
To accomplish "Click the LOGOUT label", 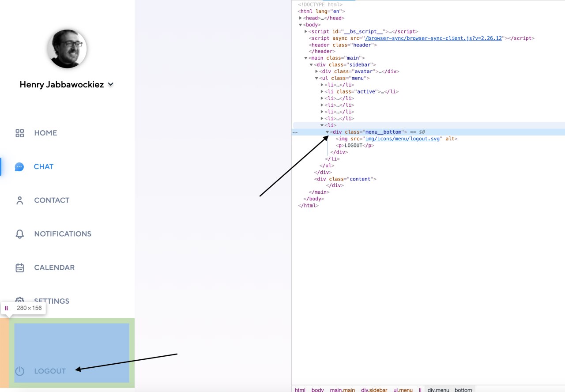I will 50,371.
